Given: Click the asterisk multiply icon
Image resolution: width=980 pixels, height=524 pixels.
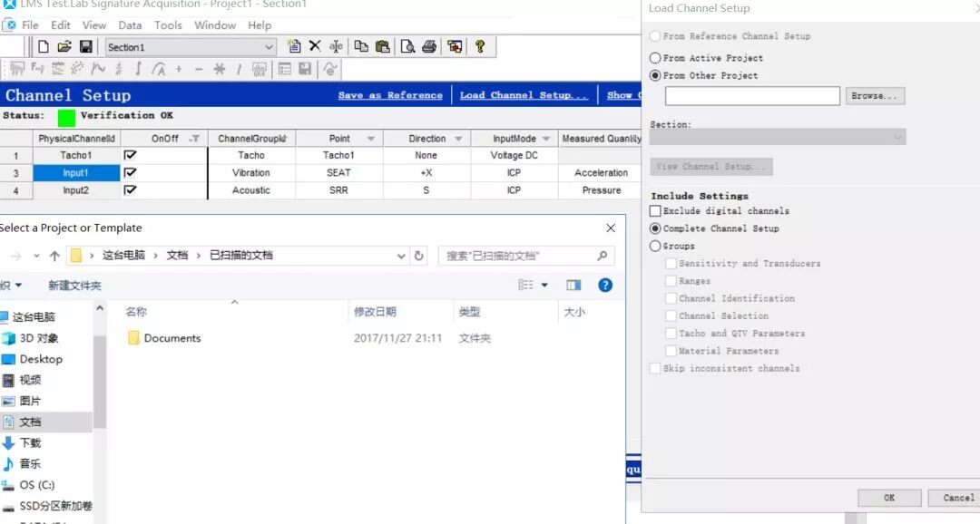Looking at the screenshot, I should coord(220,69).
